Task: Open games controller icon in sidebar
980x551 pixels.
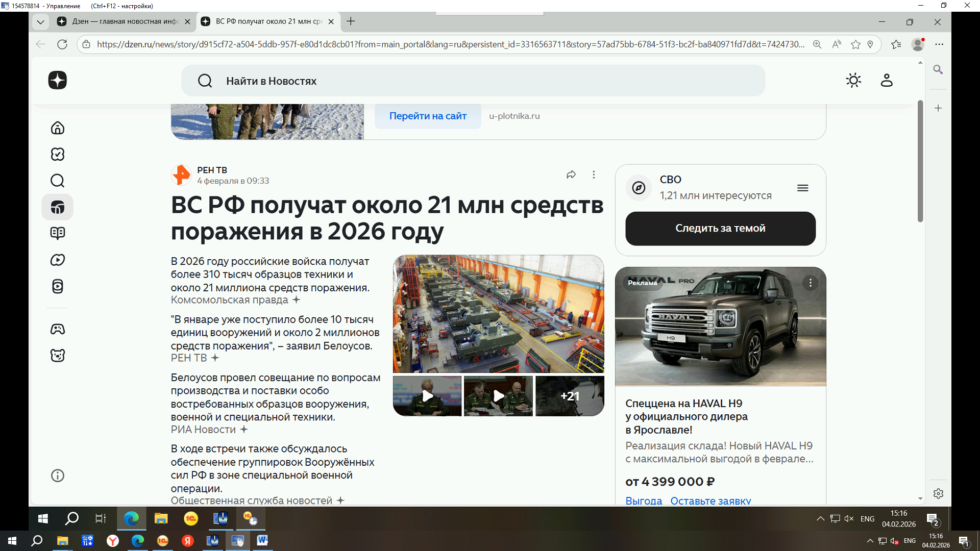Action: (57, 329)
